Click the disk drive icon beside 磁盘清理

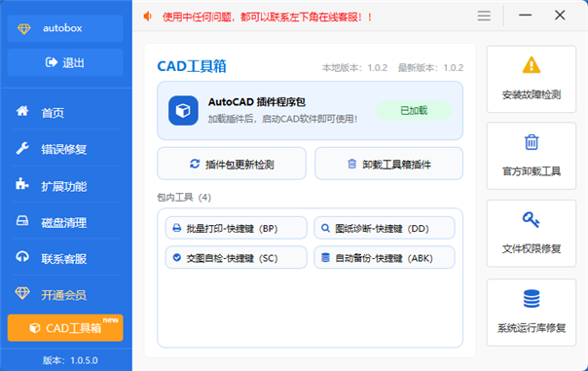(x=22, y=221)
